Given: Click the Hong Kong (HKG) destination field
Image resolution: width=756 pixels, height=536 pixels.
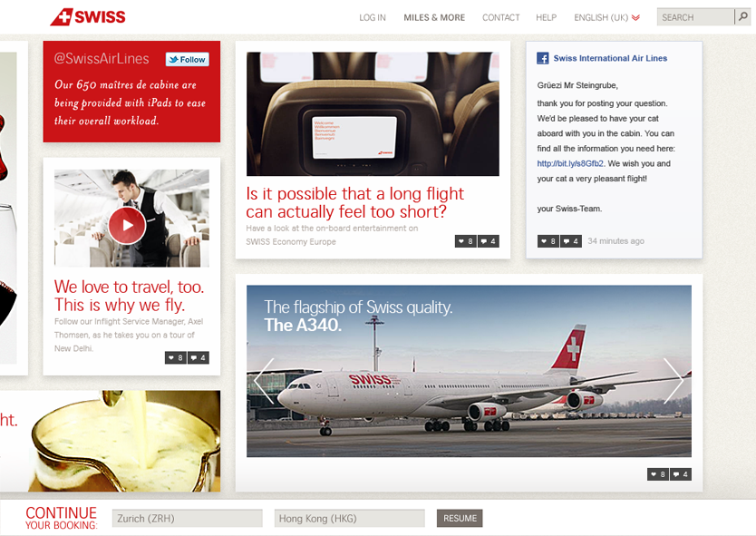Looking at the screenshot, I should point(350,518).
